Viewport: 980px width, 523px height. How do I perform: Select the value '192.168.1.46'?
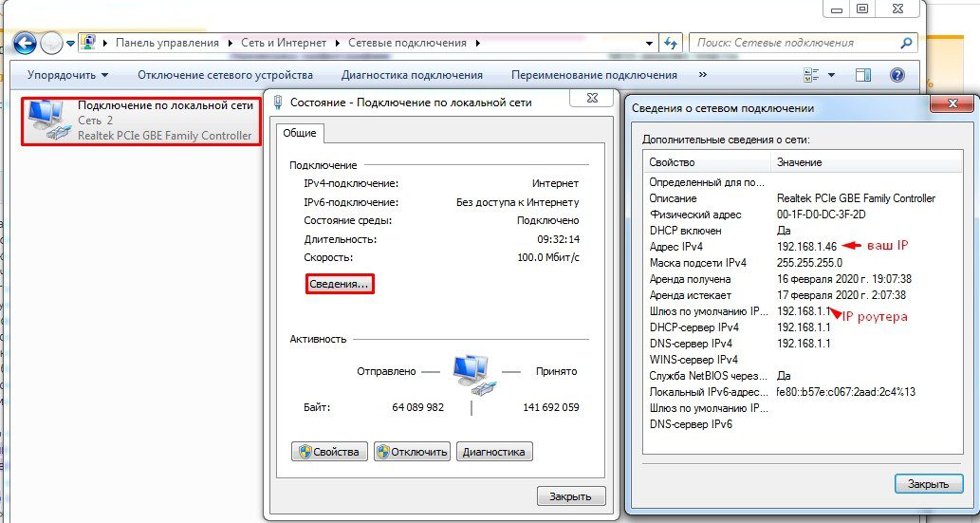[x=806, y=247]
